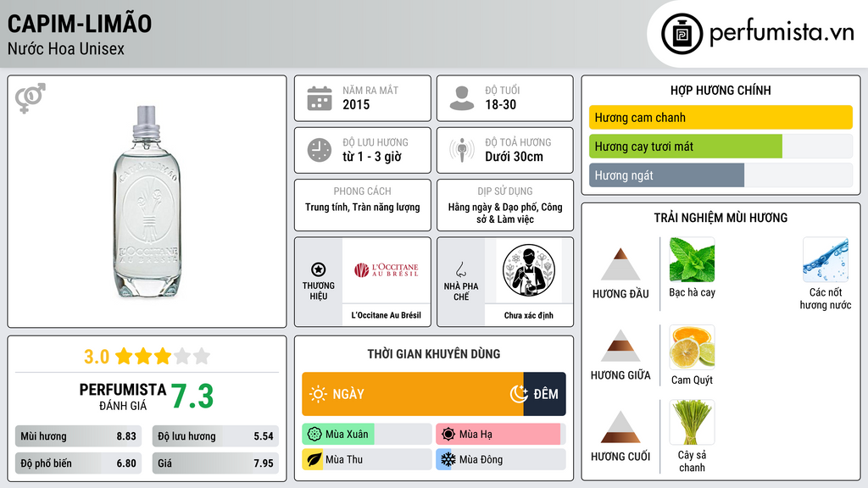
Task: Click the dark Đêm nighttime segment
Action: point(545,394)
